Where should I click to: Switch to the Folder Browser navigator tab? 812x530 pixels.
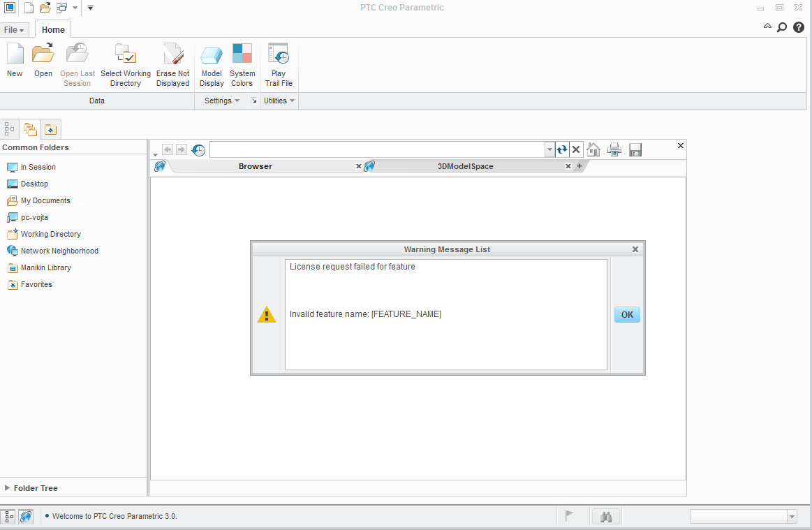point(30,129)
